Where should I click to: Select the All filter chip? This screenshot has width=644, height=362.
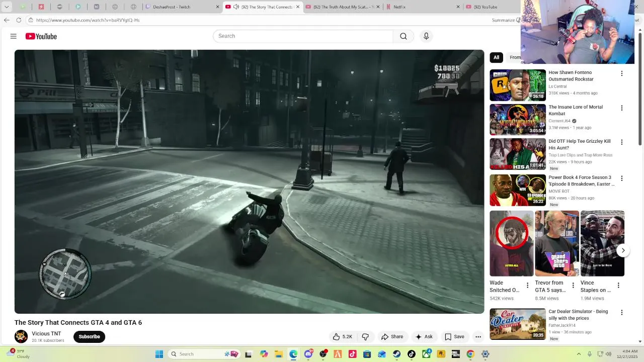pyautogui.click(x=496, y=57)
